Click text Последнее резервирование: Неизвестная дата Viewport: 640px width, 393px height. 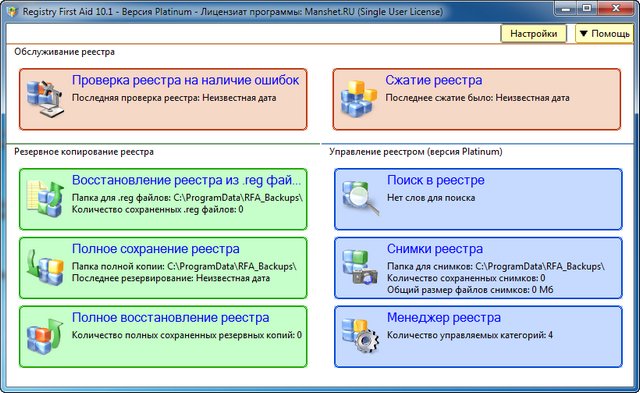[171, 278]
